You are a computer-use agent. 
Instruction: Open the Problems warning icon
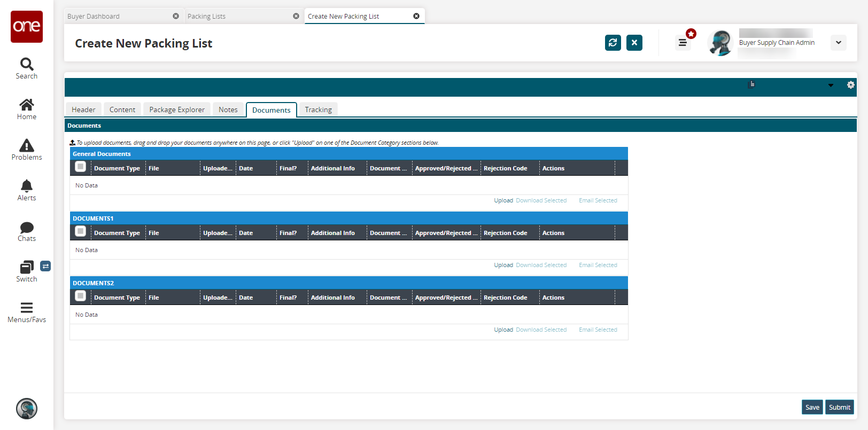click(27, 145)
